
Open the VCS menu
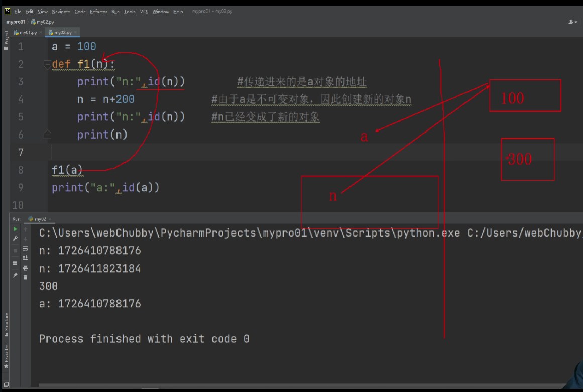pos(144,12)
